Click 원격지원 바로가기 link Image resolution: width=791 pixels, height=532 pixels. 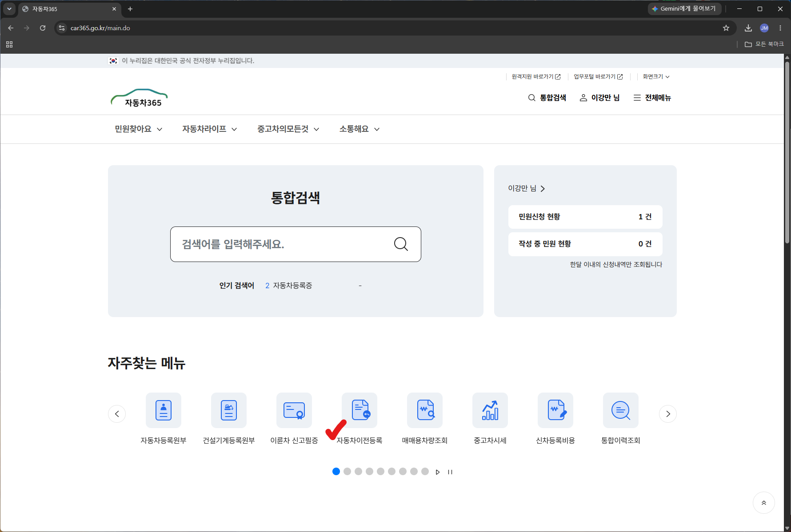coord(536,77)
